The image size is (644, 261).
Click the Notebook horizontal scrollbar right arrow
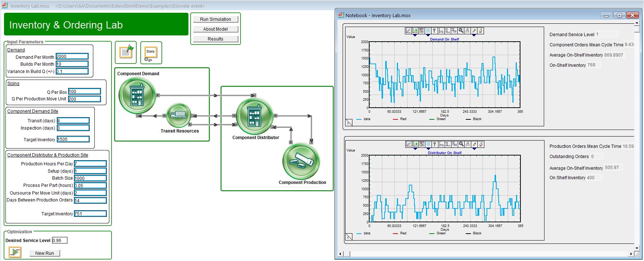tap(631, 254)
